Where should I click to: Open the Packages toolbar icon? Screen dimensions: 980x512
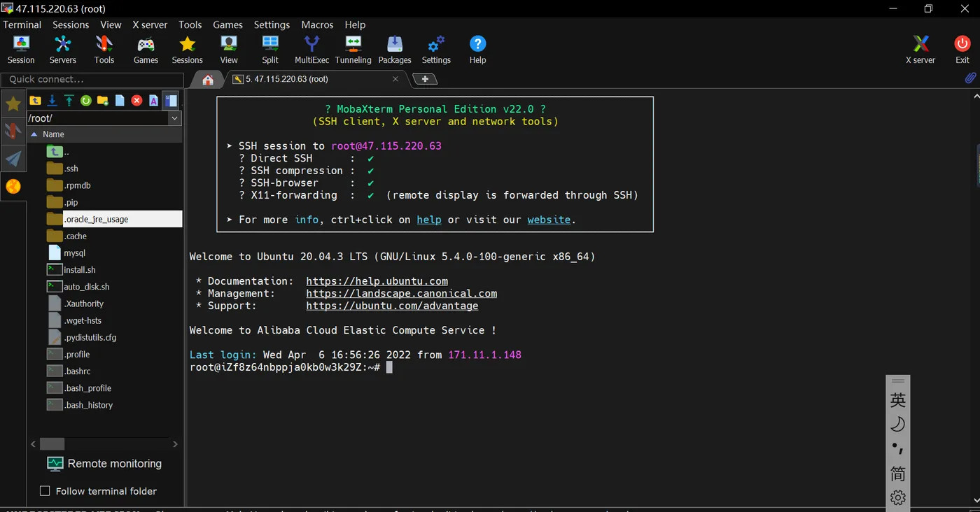tap(395, 50)
